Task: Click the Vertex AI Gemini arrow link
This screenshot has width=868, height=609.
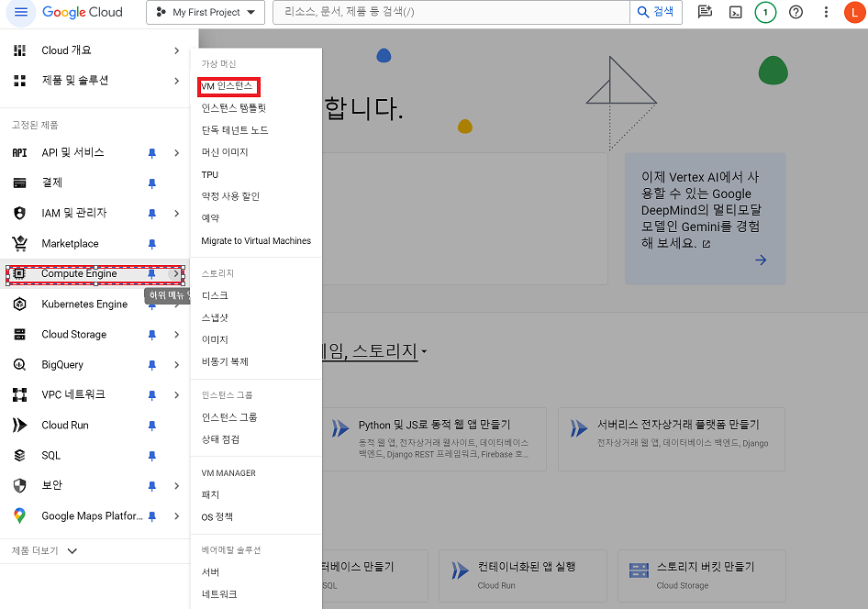Action: [x=762, y=260]
